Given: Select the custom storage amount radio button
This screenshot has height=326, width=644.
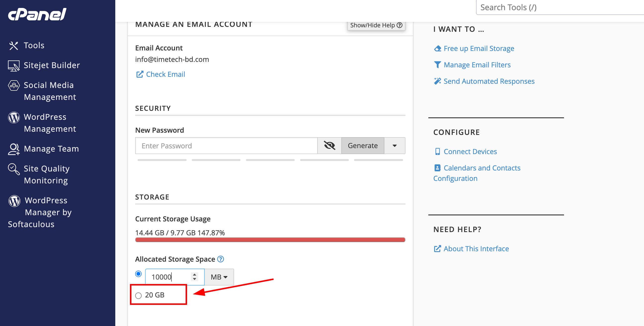Looking at the screenshot, I should click(138, 274).
